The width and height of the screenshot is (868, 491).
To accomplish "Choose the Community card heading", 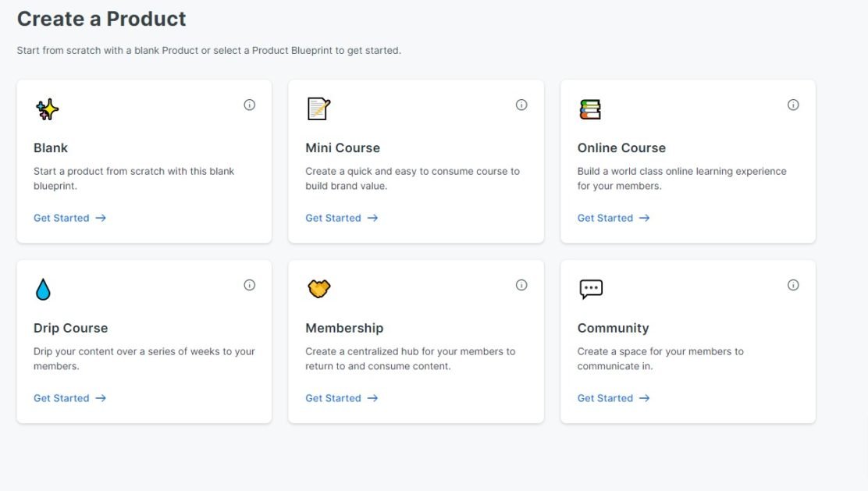I will (613, 329).
